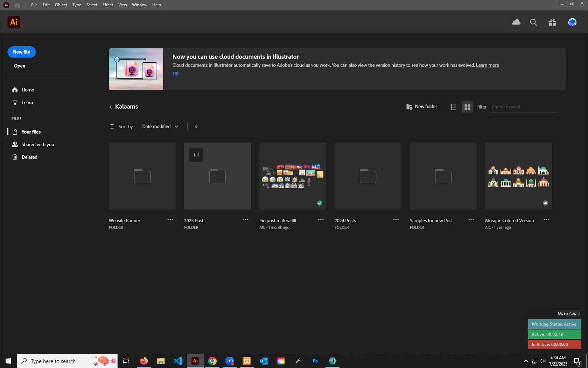This screenshot has width=588, height=368.
Task: Show hidden system tray icons
Action: tap(526, 361)
